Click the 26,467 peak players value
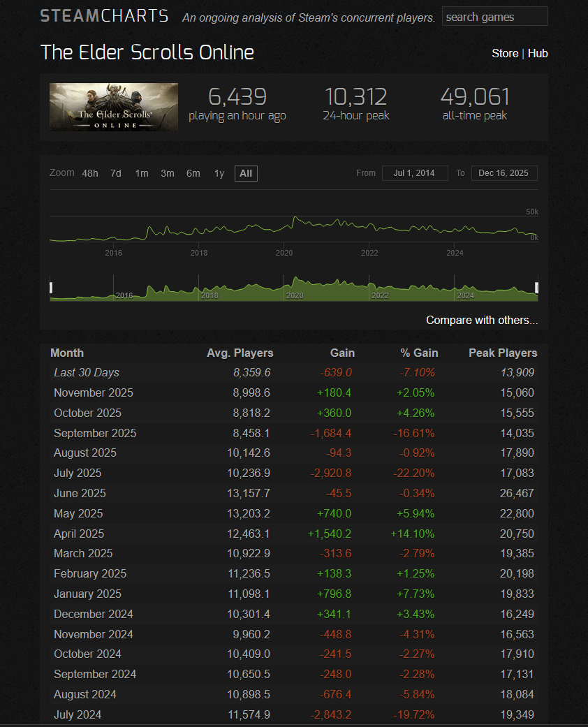The width and height of the screenshot is (588, 727). [x=517, y=493]
